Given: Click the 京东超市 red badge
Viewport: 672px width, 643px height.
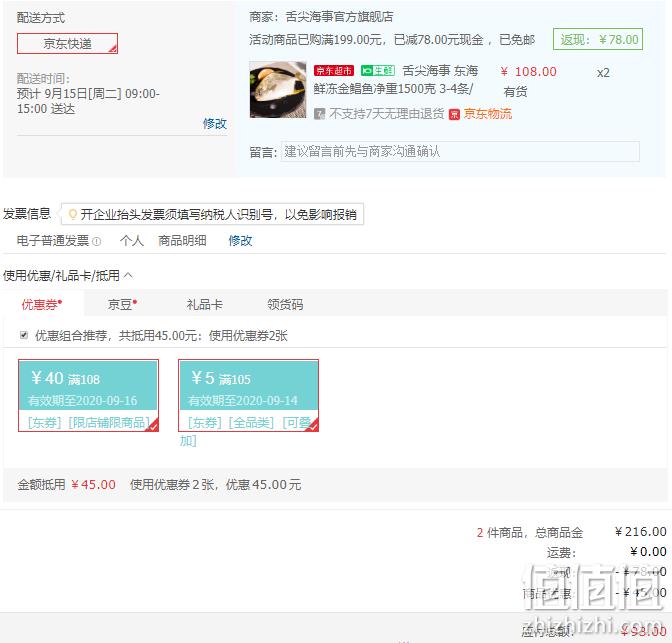Looking at the screenshot, I should 334,70.
